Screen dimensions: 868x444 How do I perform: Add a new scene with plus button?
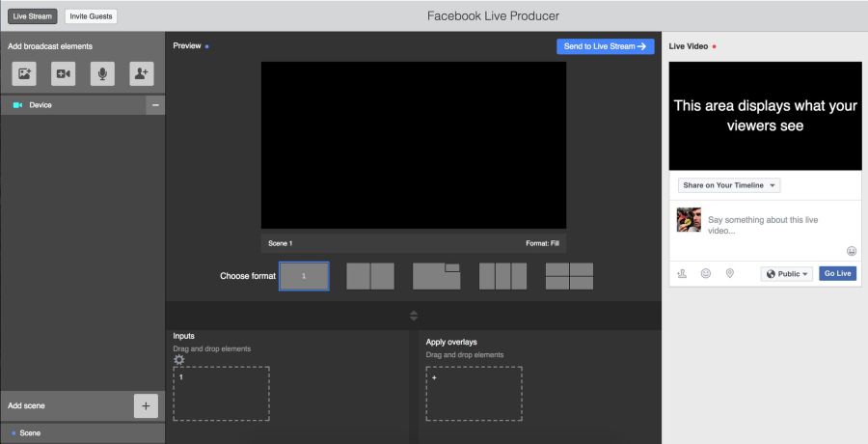pyautogui.click(x=146, y=405)
